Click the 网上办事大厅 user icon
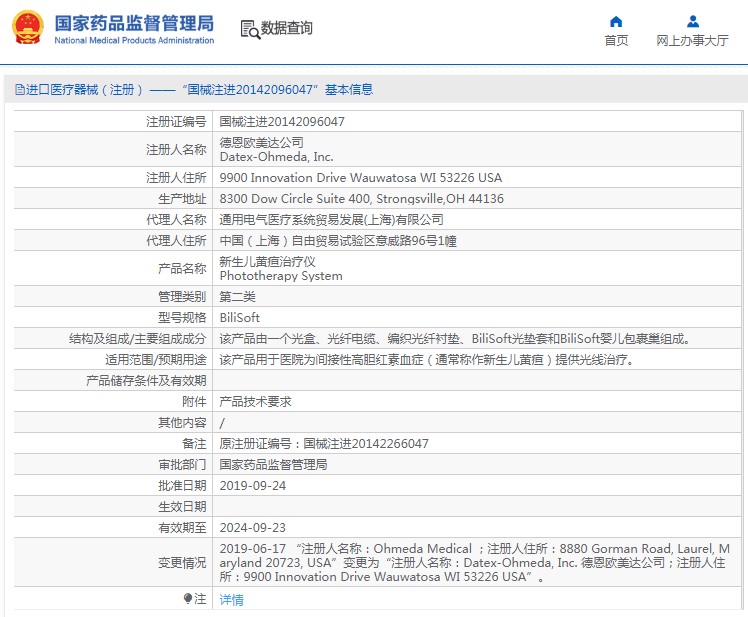The width and height of the screenshot is (748, 617). 693,21
